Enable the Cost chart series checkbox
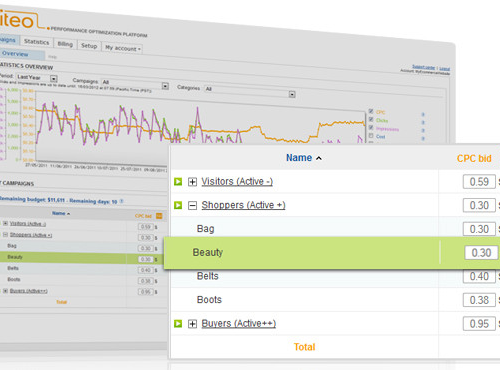The height and width of the screenshot is (378, 500). click(x=371, y=135)
